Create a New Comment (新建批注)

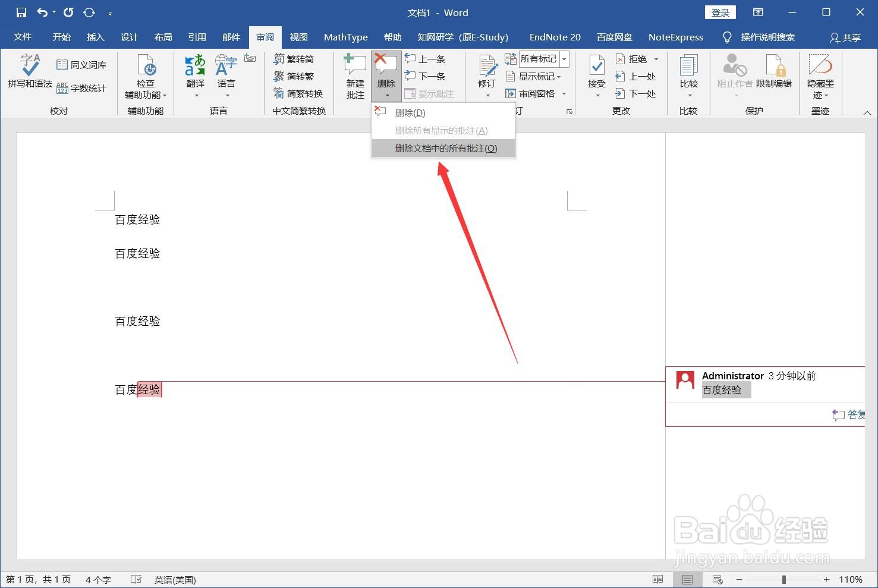tap(355, 77)
